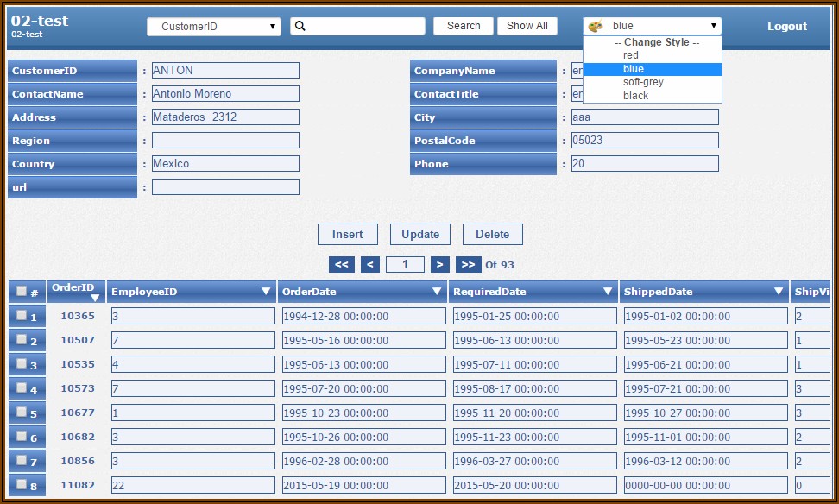Check the checkbox for order 11082
This screenshot has height=504, width=839.
(x=22, y=485)
